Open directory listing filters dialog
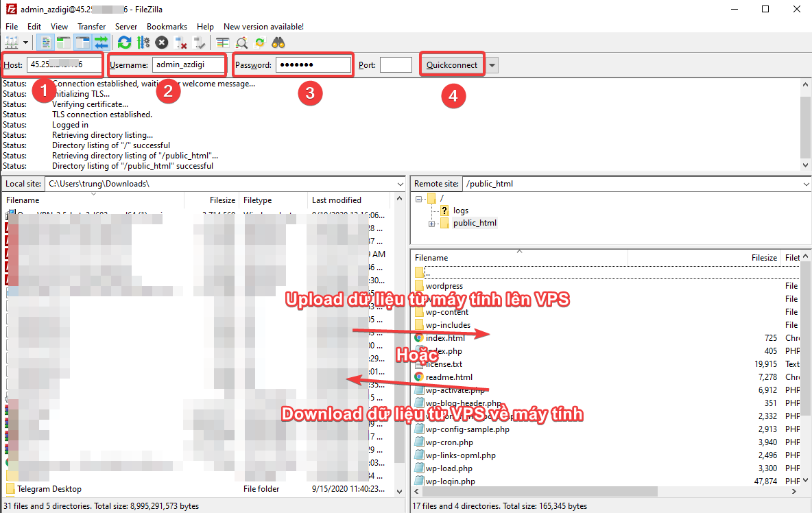The width and height of the screenshot is (812, 513). click(x=222, y=43)
